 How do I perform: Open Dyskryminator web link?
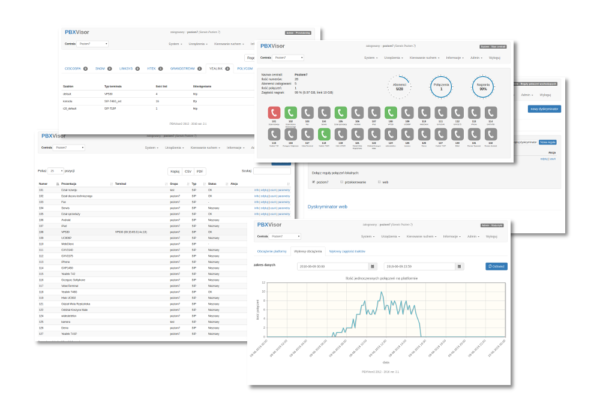[x=328, y=207]
